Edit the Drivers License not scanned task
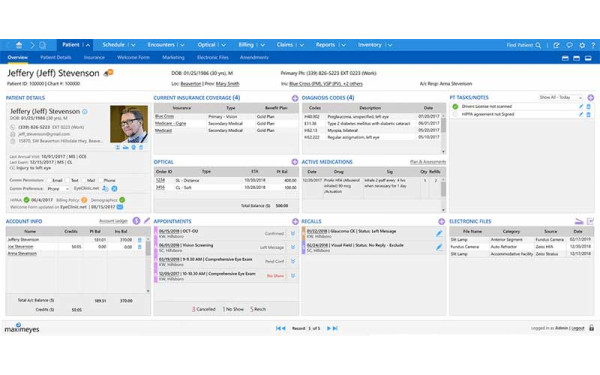The image size is (600, 375). [581, 106]
